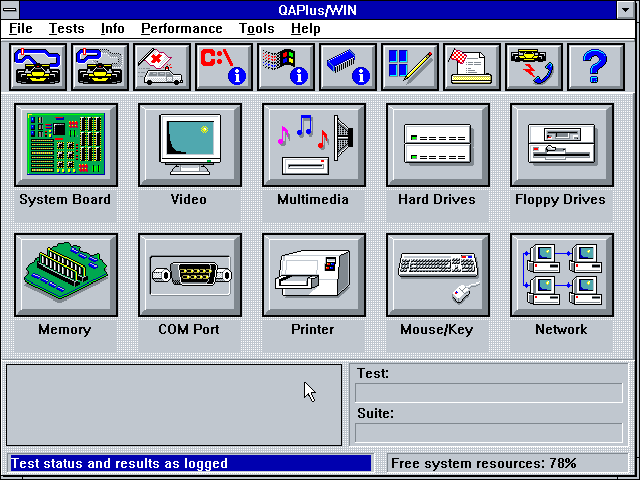This screenshot has height=480, width=640.
Task: Click 'Free system resources: 78%' status text
Action: [484, 463]
